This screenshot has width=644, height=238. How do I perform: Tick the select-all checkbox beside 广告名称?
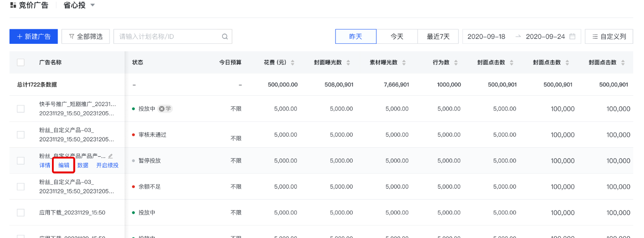coord(21,62)
